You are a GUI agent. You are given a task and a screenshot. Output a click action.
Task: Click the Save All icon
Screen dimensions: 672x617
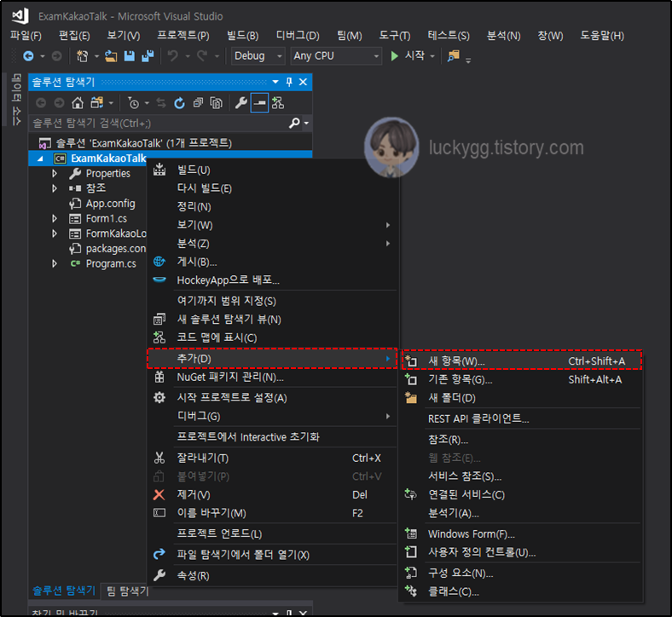coord(148,56)
